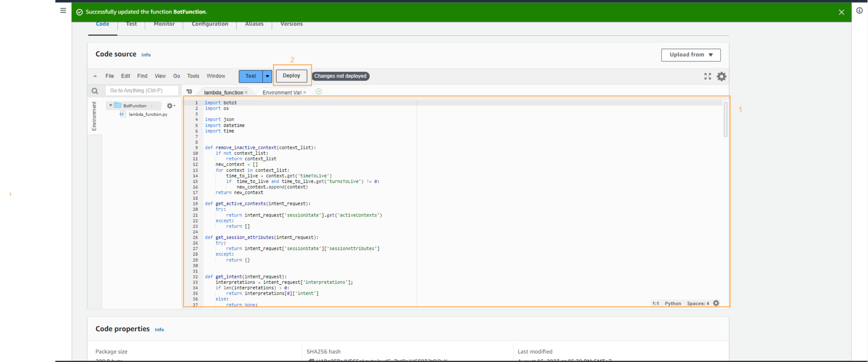Click the Changes not deployed badge
The height and width of the screenshot is (362, 868).
point(340,76)
